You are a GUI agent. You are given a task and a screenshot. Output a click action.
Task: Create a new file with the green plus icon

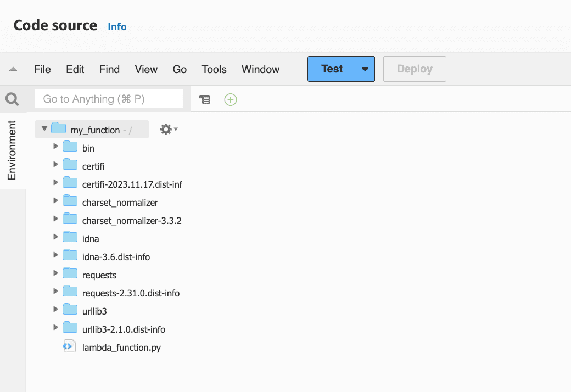[230, 99]
